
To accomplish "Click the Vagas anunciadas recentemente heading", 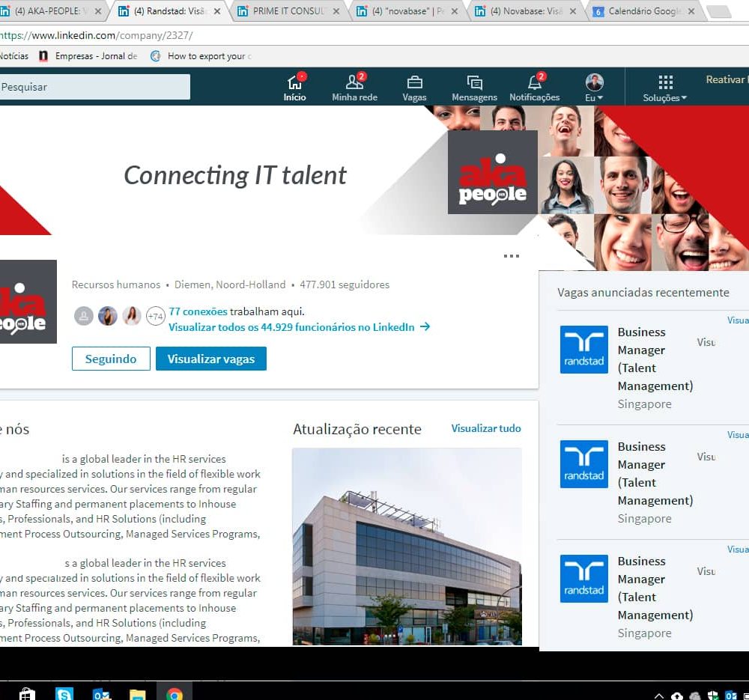I will click(x=643, y=292).
